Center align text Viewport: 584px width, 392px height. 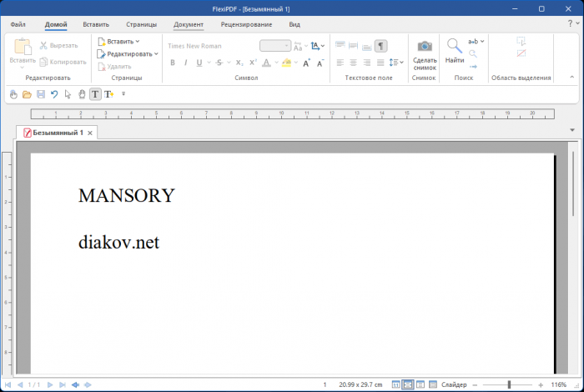(354, 63)
